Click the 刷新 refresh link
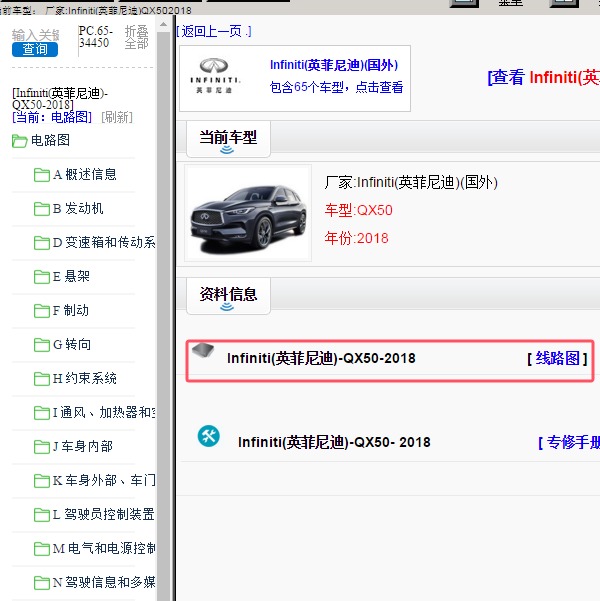The height and width of the screenshot is (601, 600). coord(117,117)
